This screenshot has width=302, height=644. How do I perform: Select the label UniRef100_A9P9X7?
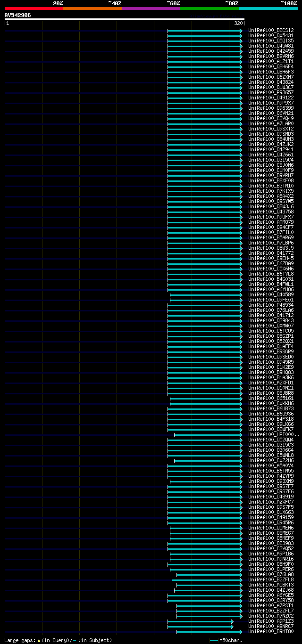point(271,103)
